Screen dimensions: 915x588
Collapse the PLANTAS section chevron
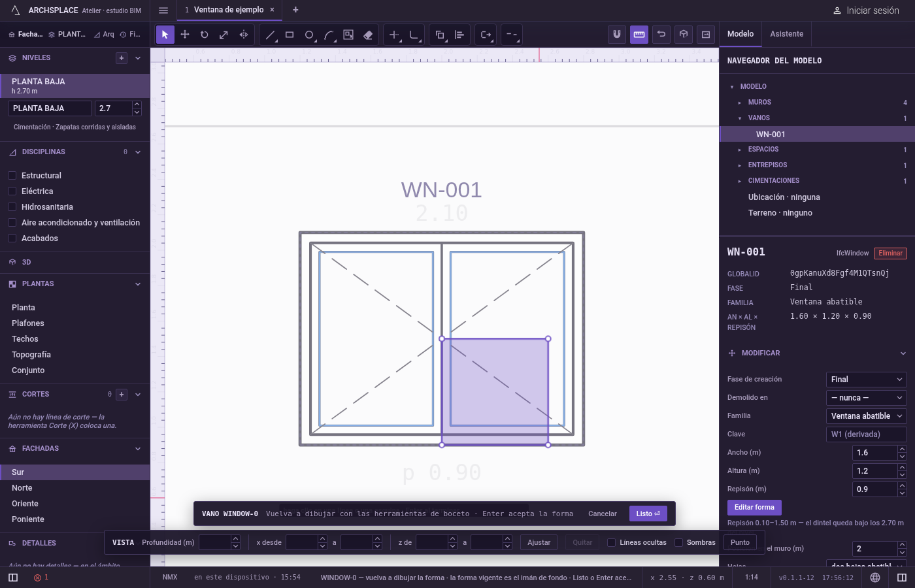[138, 284]
